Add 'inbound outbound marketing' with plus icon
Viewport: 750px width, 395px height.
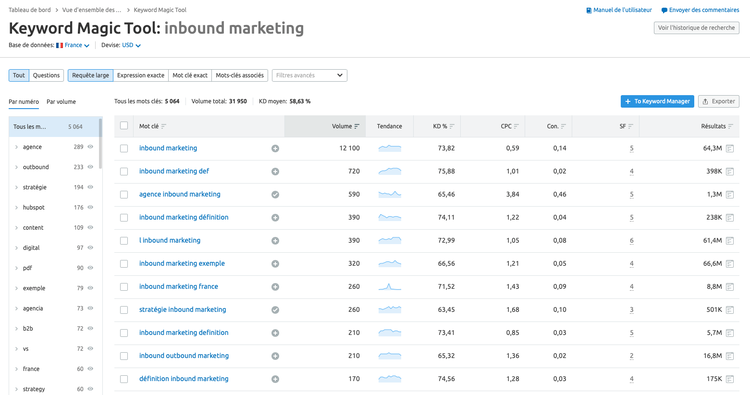(x=275, y=356)
